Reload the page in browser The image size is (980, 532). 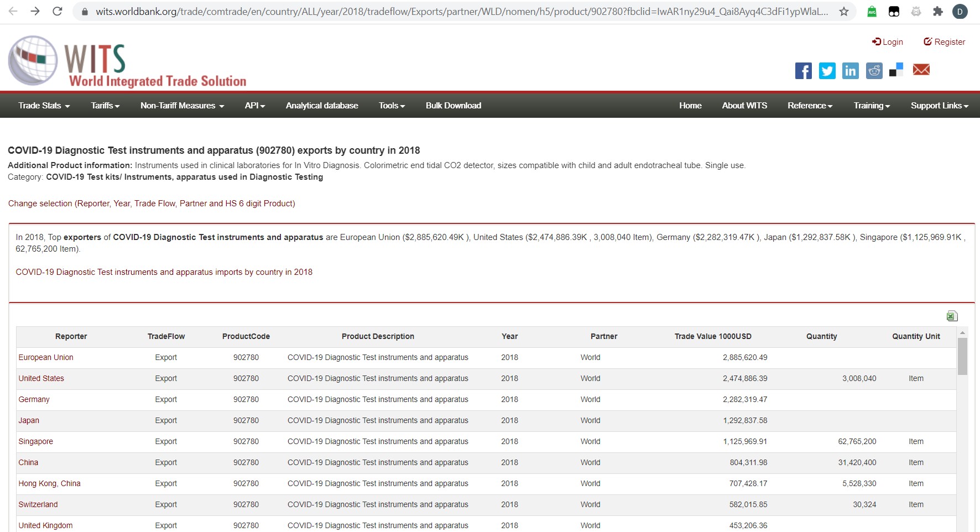pos(57,12)
